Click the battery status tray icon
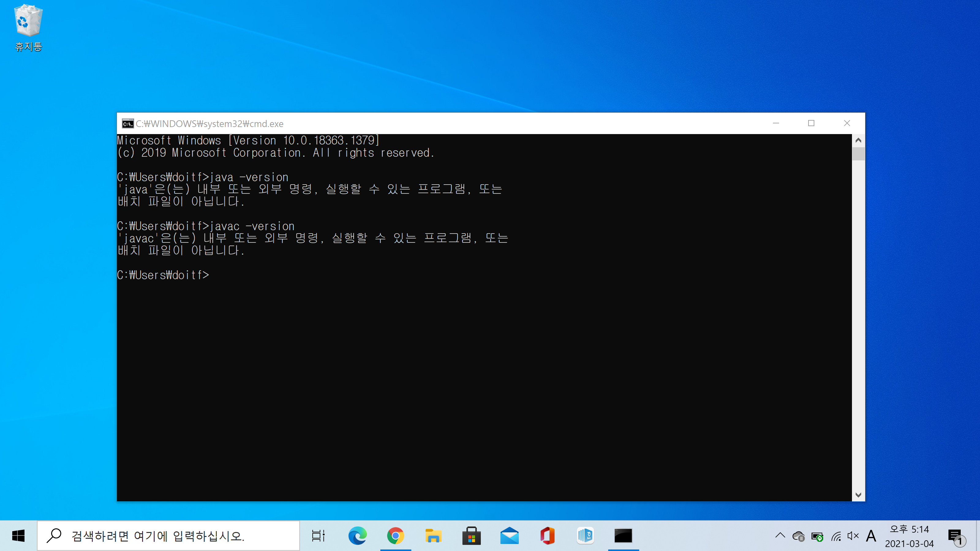 817,536
